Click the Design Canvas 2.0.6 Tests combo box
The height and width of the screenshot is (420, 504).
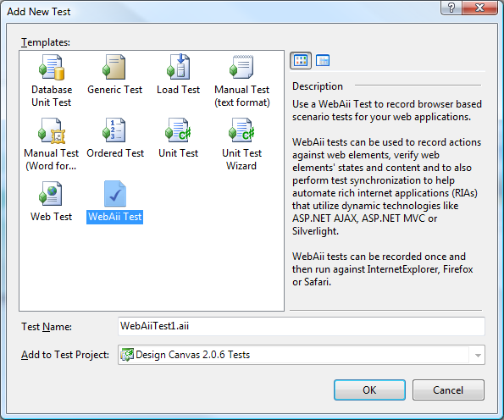[302, 355]
